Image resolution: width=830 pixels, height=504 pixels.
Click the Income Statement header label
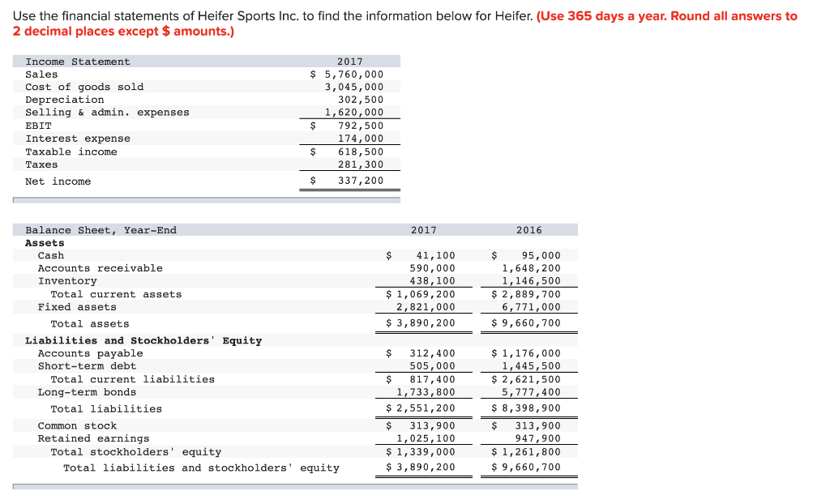point(77,62)
